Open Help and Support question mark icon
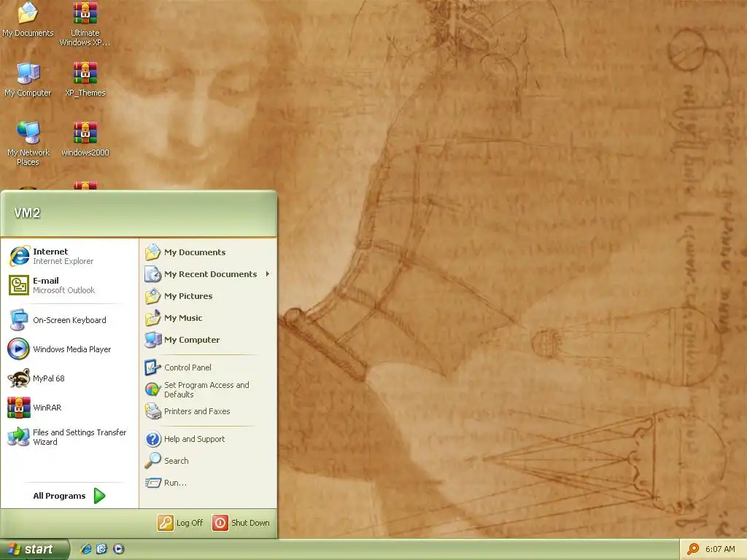Image resolution: width=747 pixels, height=560 pixels. coord(153,439)
